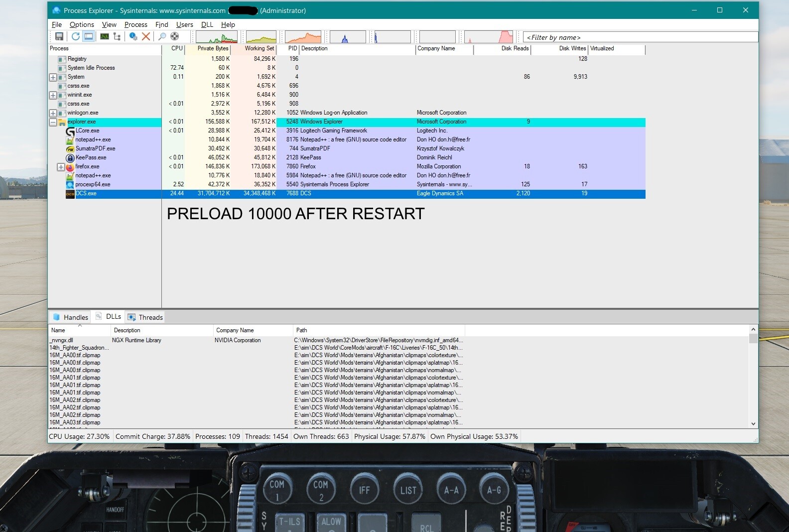
Task: Open the DLL menu
Action: [x=207, y=24]
